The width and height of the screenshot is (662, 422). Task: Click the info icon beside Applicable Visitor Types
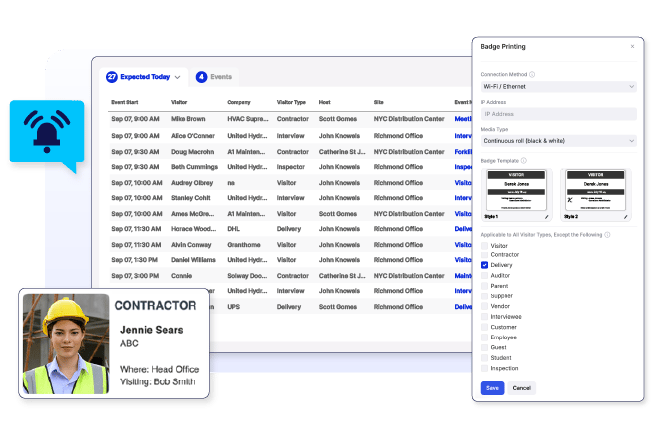[607, 235]
